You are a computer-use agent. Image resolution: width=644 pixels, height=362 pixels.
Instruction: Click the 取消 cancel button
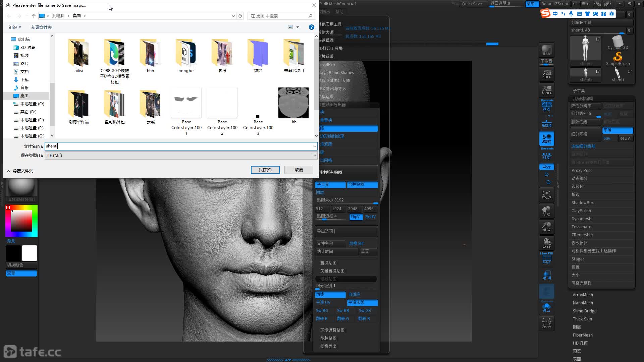point(299,170)
